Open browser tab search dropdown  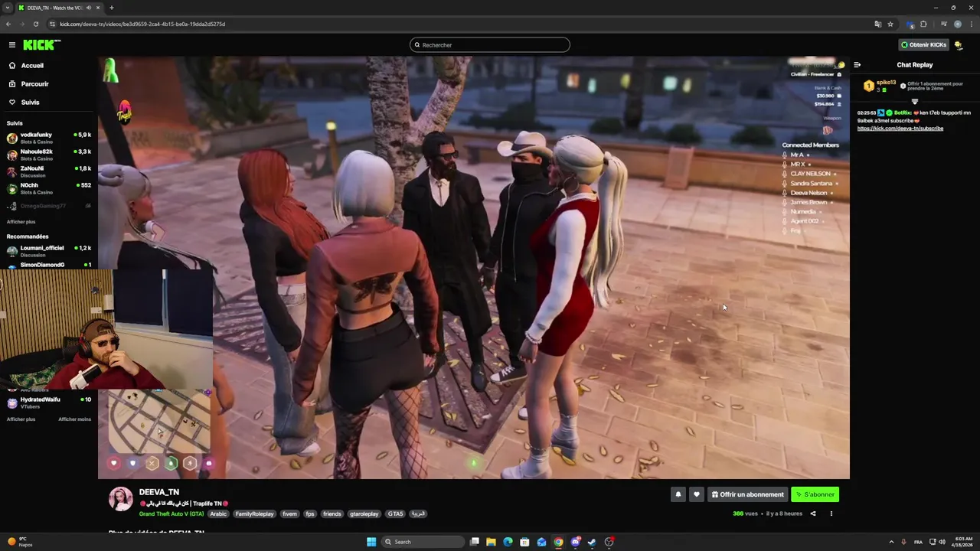(8, 8)
